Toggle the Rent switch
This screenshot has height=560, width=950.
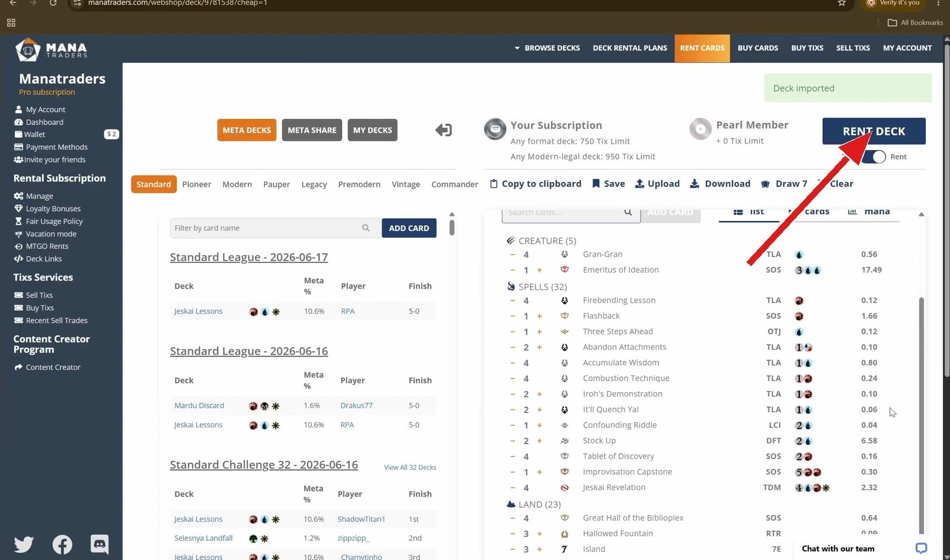coord(875,157)
